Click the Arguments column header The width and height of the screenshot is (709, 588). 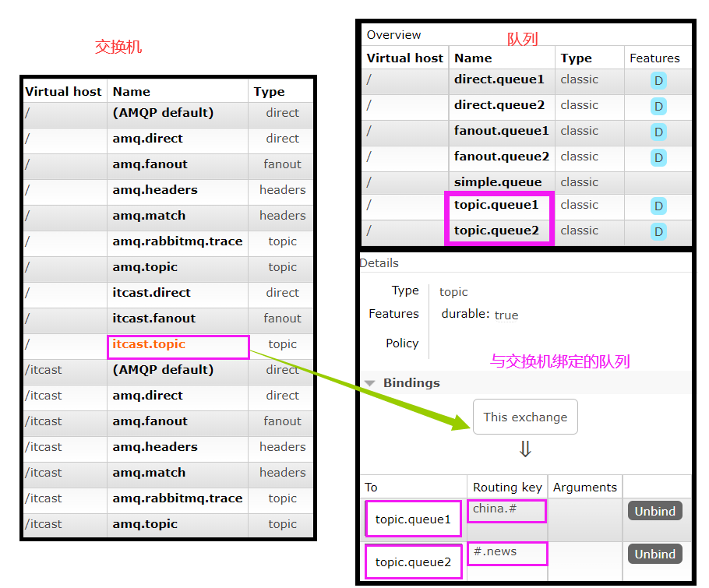(584, 488)
